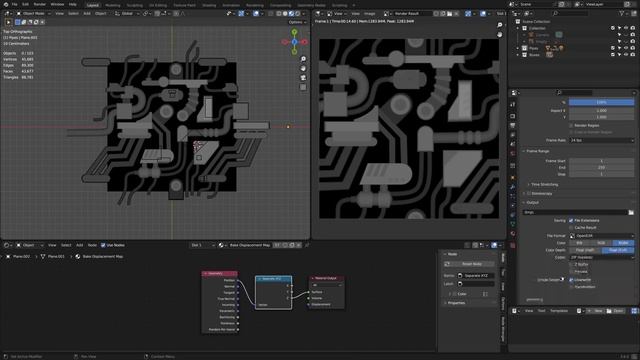This screenshot has height=360, width=640.
Task: Click the Blender logo in the top menu
Action: coord(6,4)
